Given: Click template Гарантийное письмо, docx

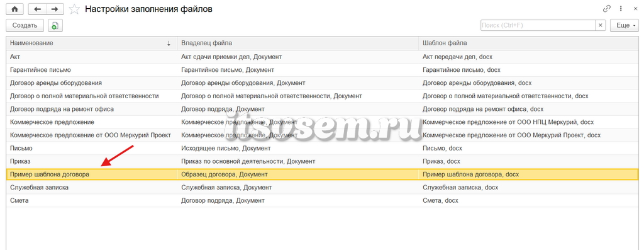Looking at the screenshot, I should pos(462,70).
